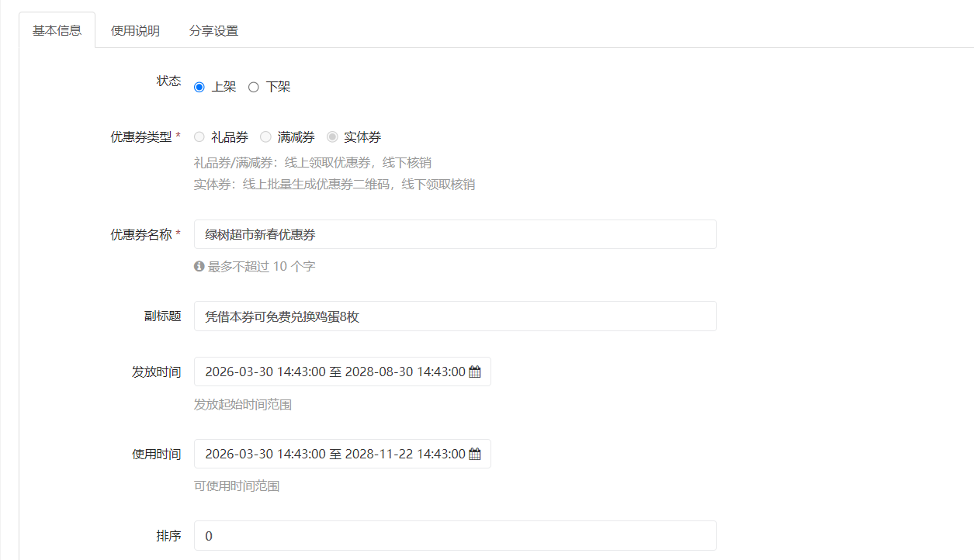Select the 上架 status radio button
This screenshot has width=974, height=560.
point(199,87)
